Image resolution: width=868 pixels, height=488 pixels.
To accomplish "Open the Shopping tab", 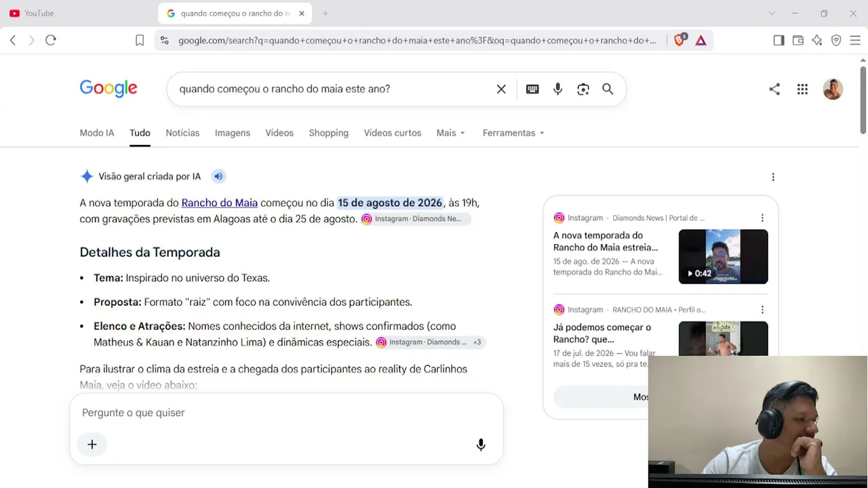I will click(329, 133).
